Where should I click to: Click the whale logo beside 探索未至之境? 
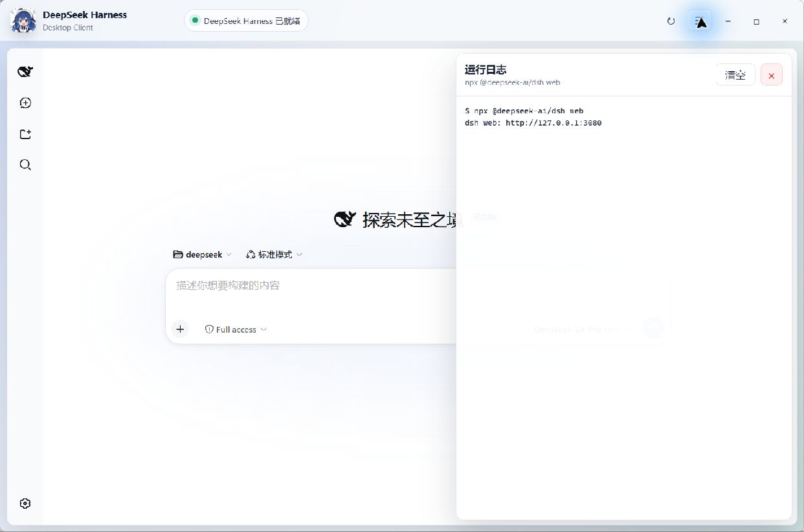345,219
